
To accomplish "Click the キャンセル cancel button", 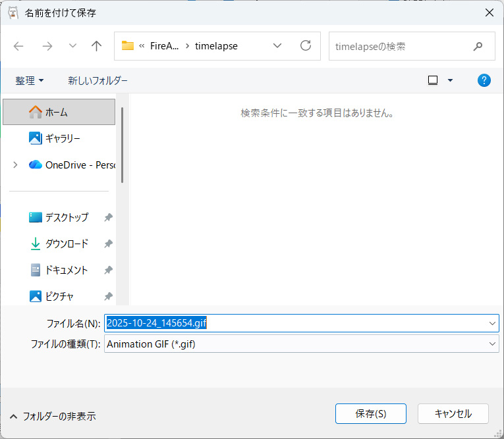I will (x=453, y=414).
